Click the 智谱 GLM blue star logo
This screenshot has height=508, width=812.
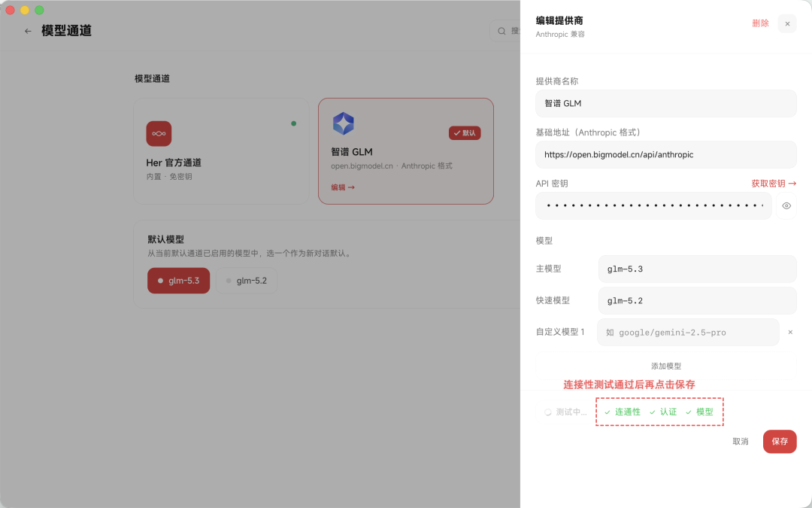343,123
